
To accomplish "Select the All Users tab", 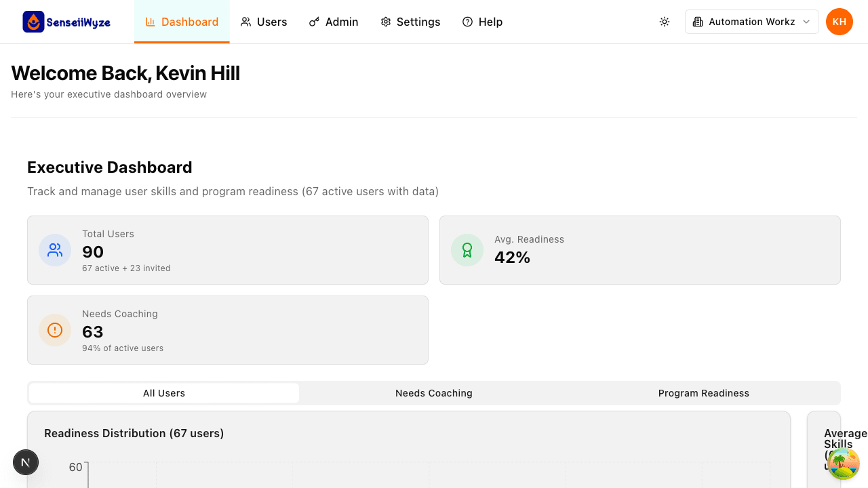I will (x=163, y=393).
